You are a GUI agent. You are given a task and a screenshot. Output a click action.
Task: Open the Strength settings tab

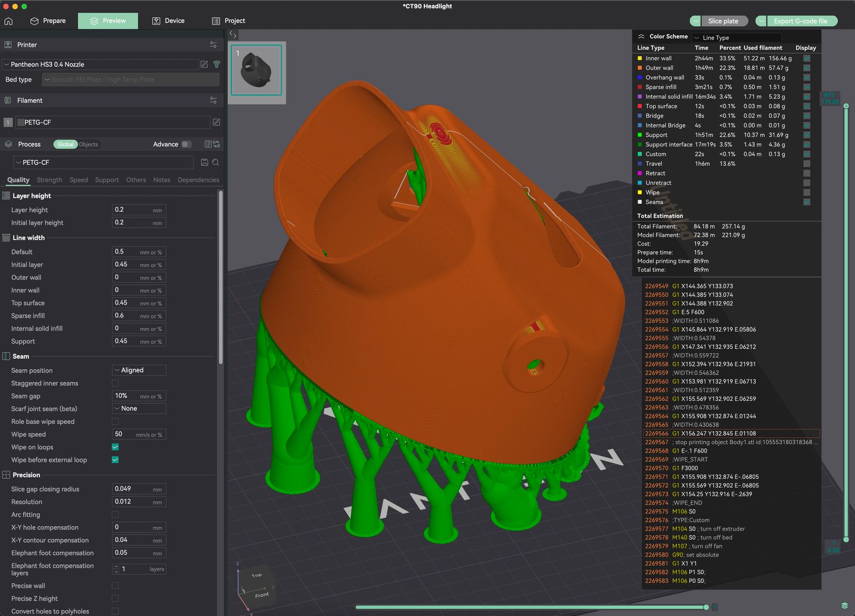point(49,180)
